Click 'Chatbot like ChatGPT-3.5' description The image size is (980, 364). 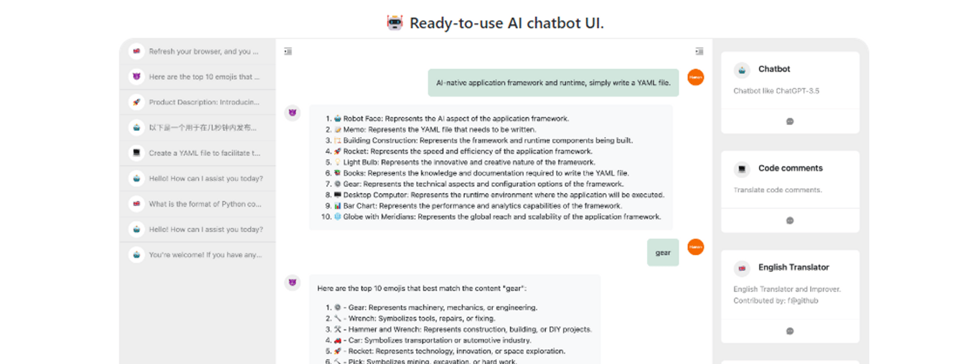point(776,91)
